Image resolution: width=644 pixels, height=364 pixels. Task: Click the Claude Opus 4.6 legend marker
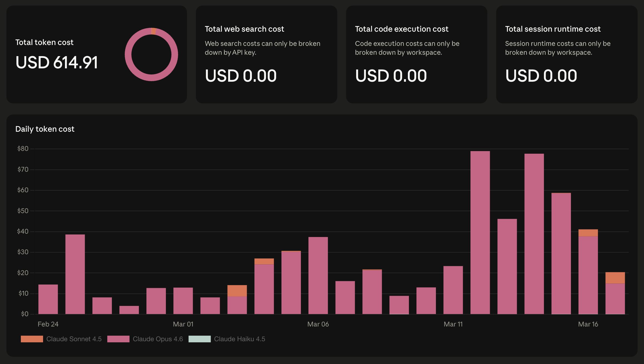point(118,339)
